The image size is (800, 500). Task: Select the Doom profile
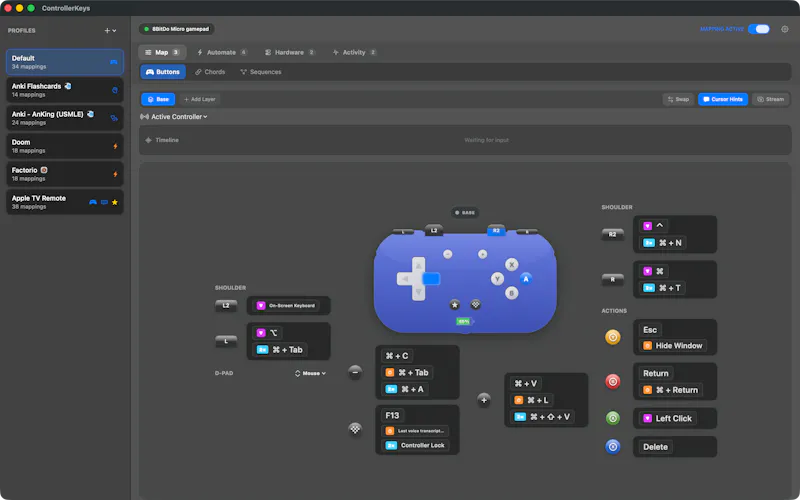pos(65,146)
